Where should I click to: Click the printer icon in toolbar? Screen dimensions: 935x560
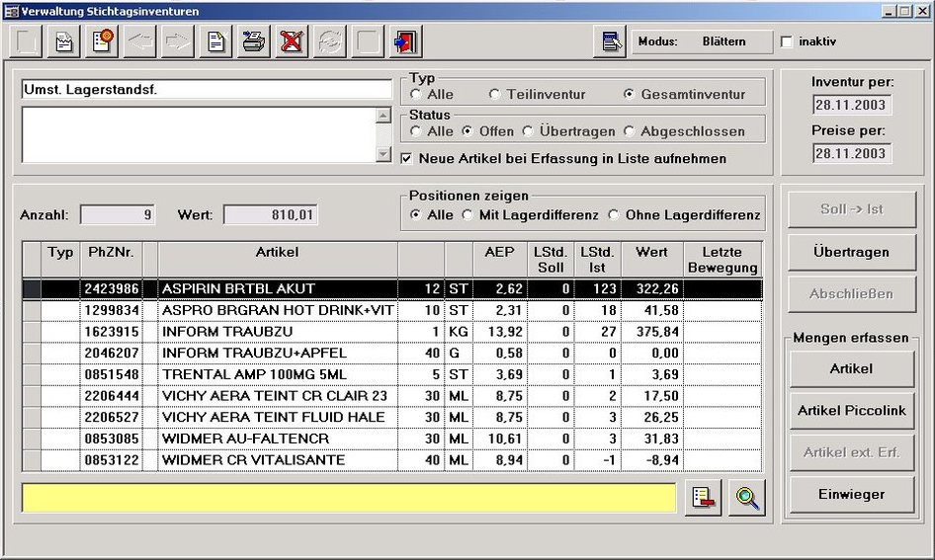(254, 42)
